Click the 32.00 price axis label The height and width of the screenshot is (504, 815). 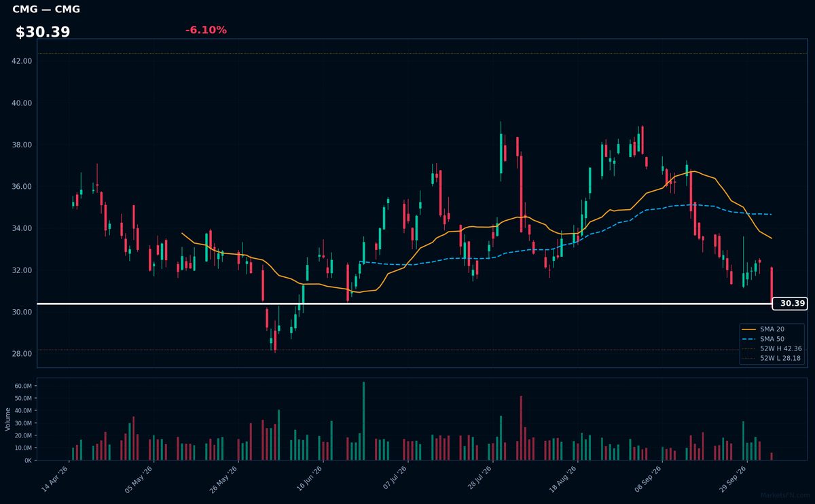[x=22, y=270]
